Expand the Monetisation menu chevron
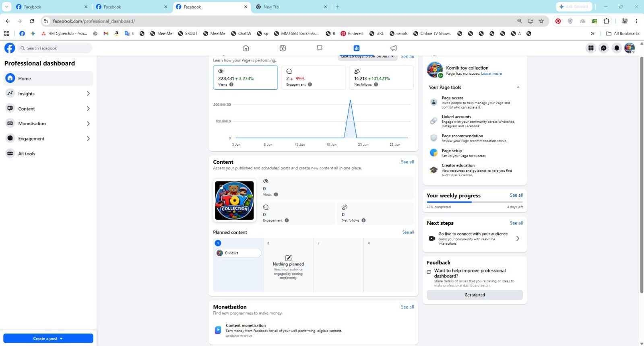 pyautogui.click(x=88, y=124)
